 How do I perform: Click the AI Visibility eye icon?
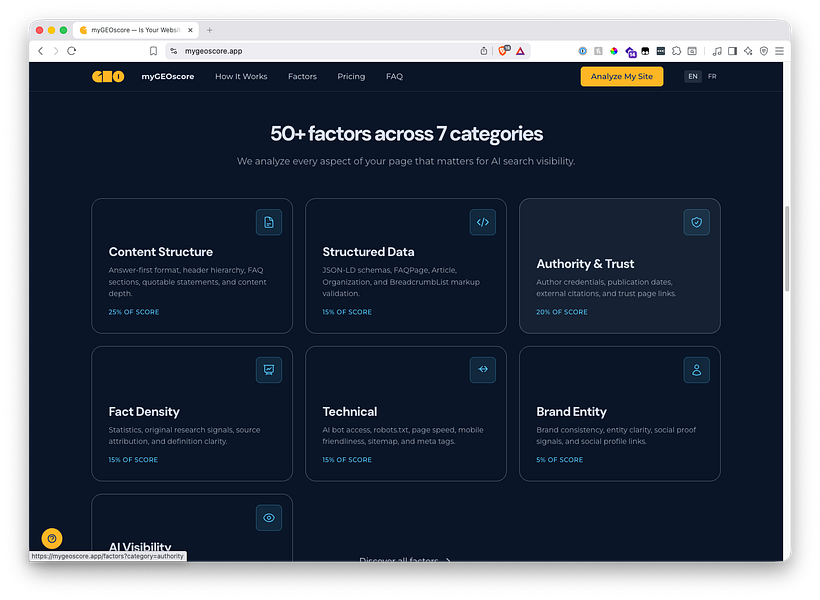point(269,518)
